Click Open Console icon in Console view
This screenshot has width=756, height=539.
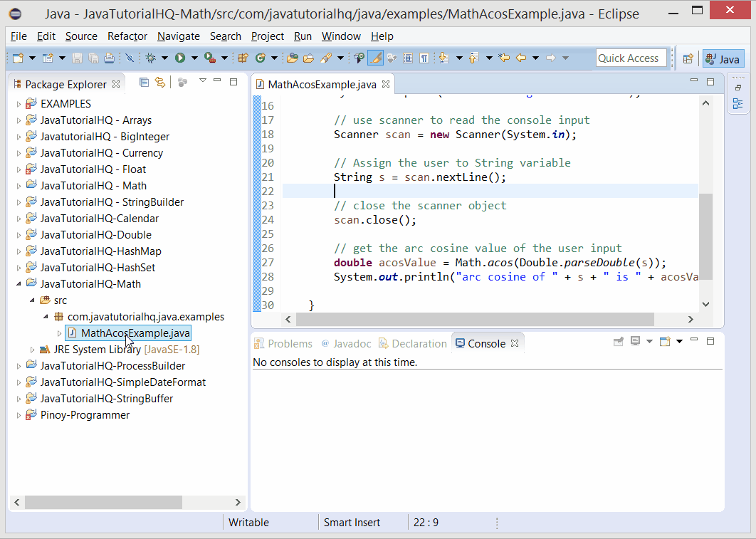pos(664,342)
